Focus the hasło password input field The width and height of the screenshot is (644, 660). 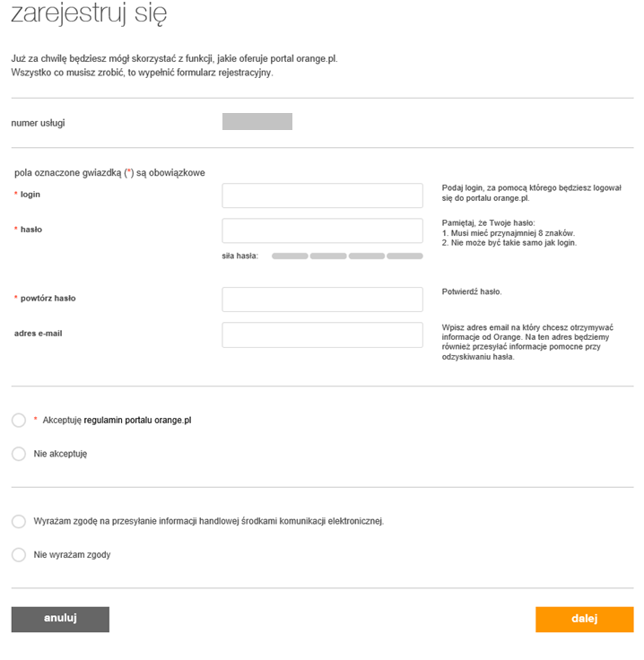click(322, 230)
